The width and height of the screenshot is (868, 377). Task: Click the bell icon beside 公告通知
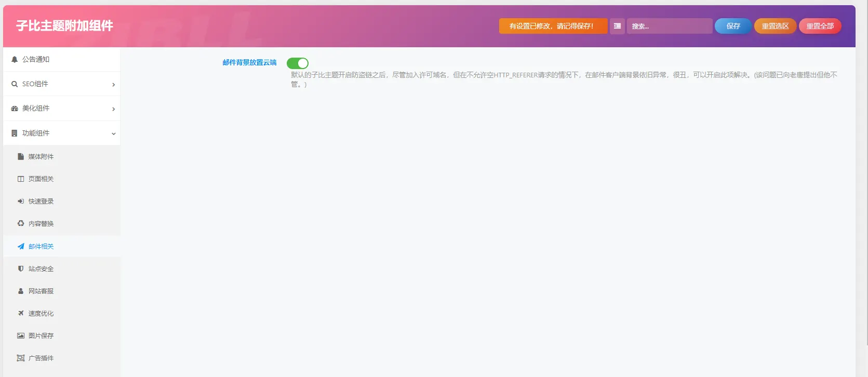(x=15, y=60)
